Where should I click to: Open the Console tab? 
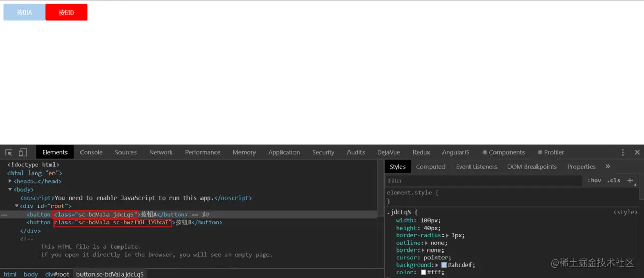pos(91,152)
